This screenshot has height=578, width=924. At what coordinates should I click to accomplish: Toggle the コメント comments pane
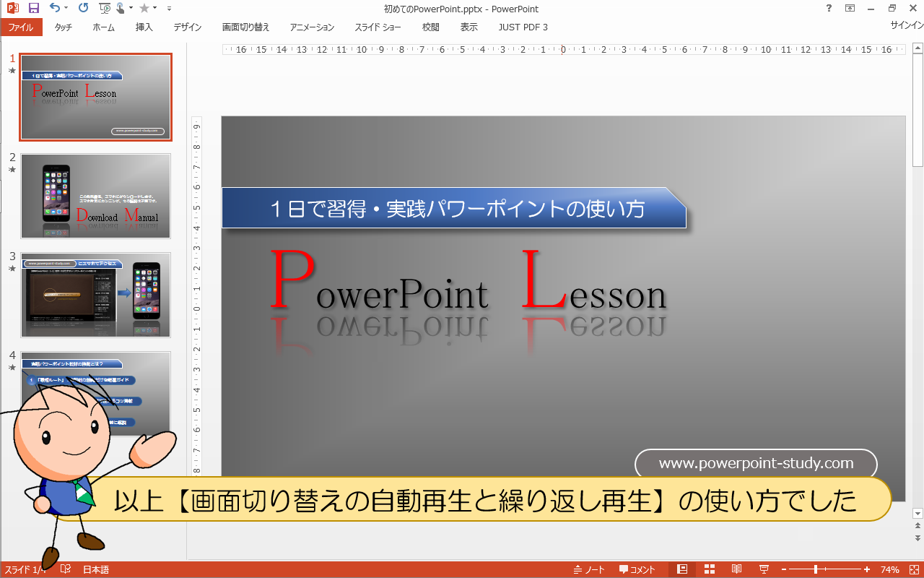(x=637, y=569)
